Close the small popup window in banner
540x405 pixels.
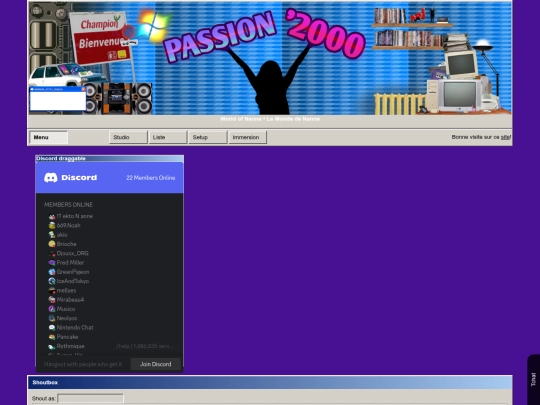83,89
